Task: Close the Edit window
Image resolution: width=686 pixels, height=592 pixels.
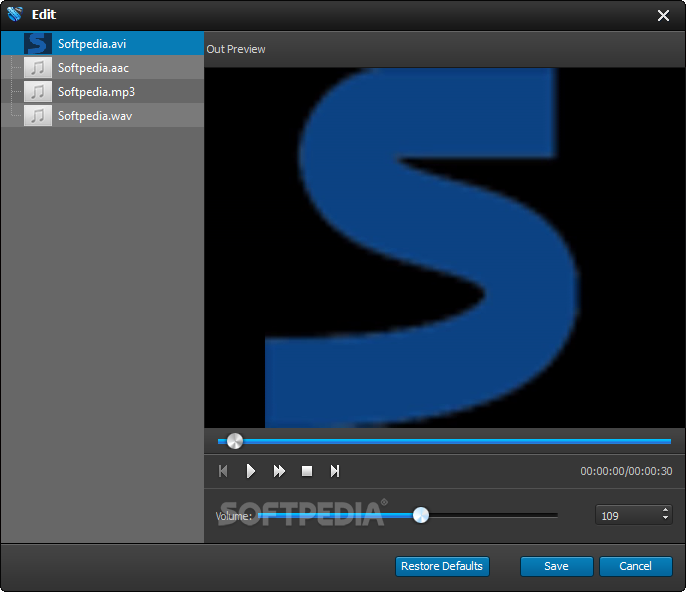Action: point(663,16)
